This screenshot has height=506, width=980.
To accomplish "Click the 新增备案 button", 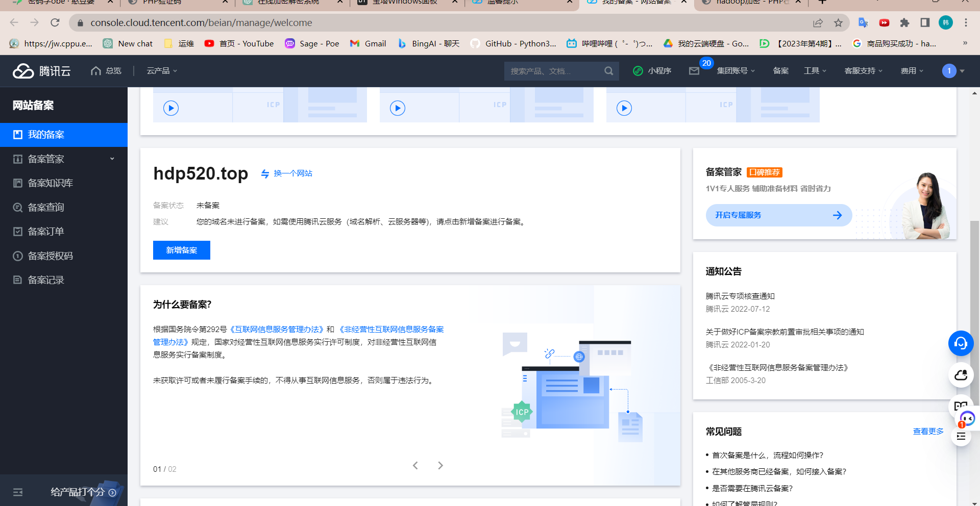I will pyautogui.click(x=182, y=250).
